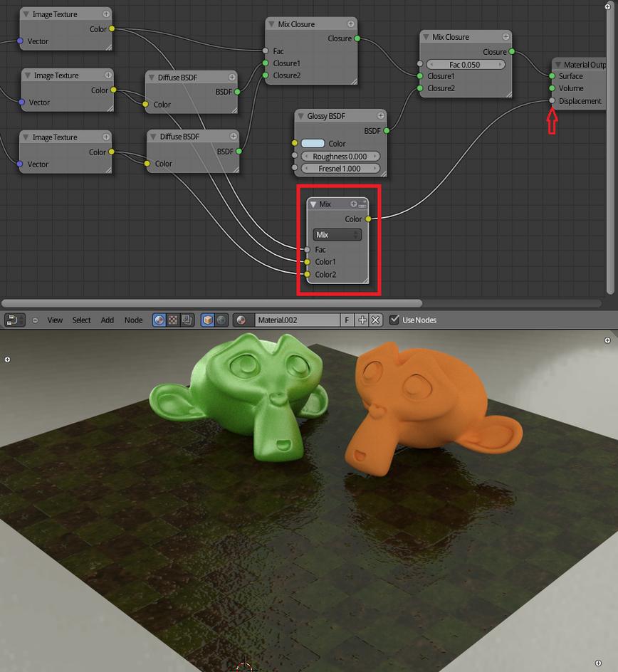This screenshot has height=672, width=618.
Task: Toggle fake user F button
Action: 347,320
